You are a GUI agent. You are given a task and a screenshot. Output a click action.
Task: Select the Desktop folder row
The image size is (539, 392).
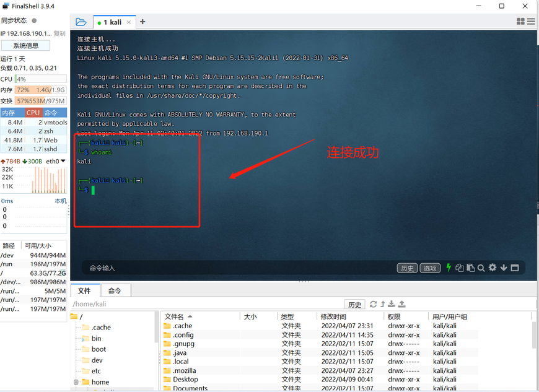[x=320, y=379]
